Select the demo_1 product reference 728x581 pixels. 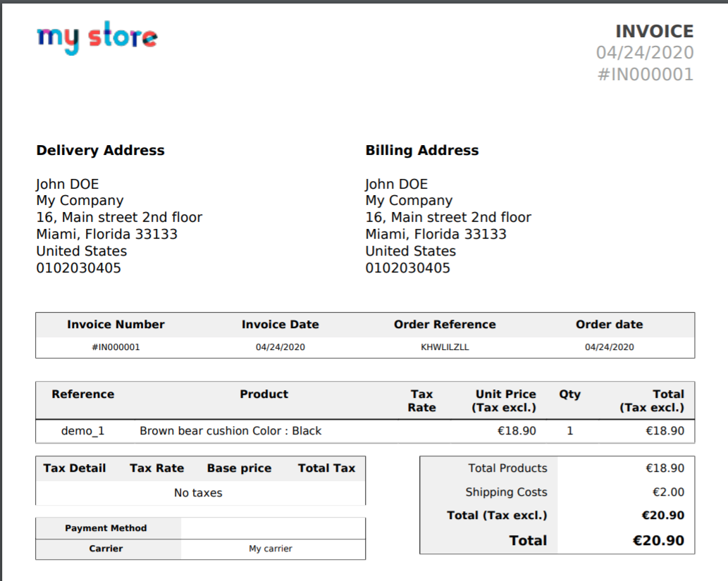click(x=82, y=430)
